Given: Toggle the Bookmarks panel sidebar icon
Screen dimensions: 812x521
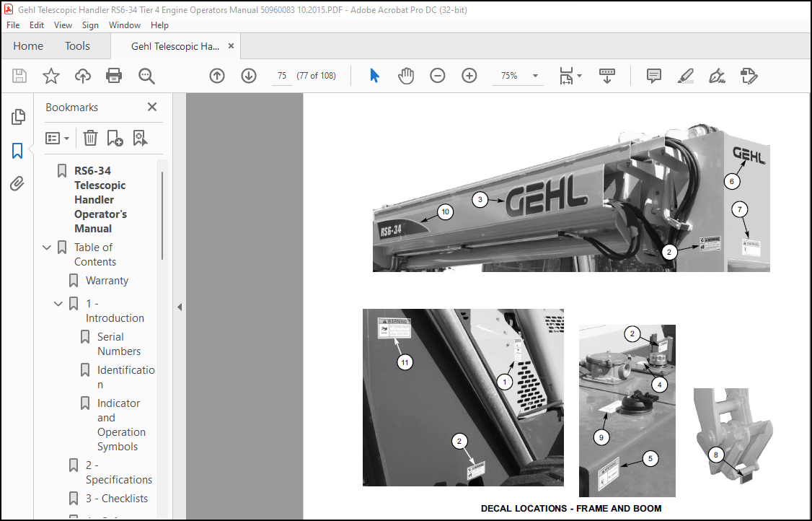Looking at the screenshot, I should tap(17, 151).
